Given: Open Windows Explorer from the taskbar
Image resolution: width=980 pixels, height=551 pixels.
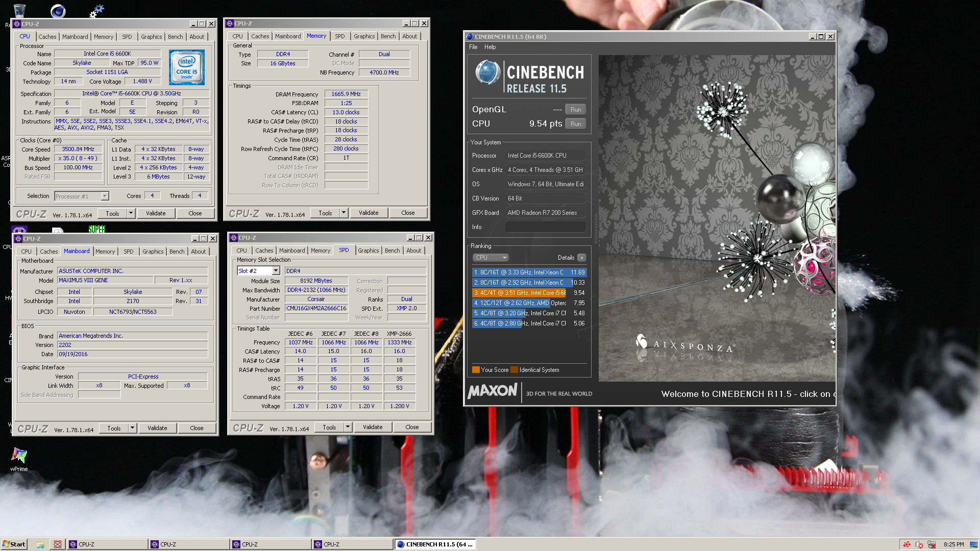Looking at the screenshot, I should [40, 544].
